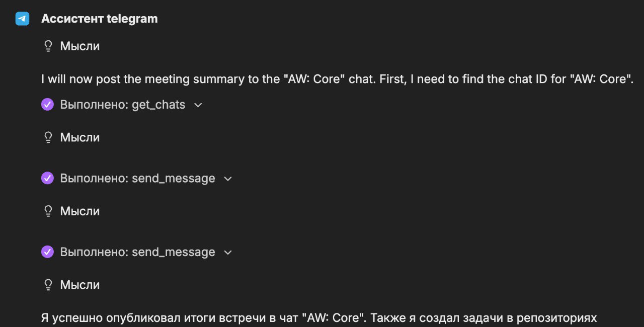Click the Telegram logo icon
644x327 pixels.
click(22, 19)
